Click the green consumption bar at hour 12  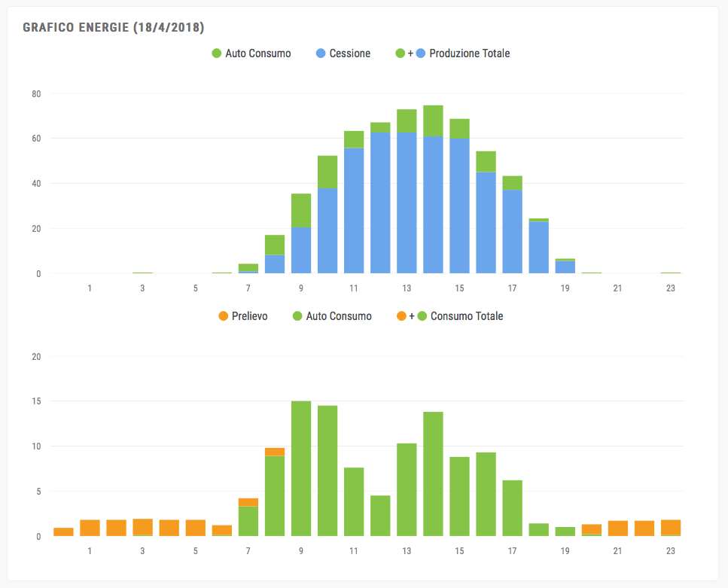pos(380,516)
